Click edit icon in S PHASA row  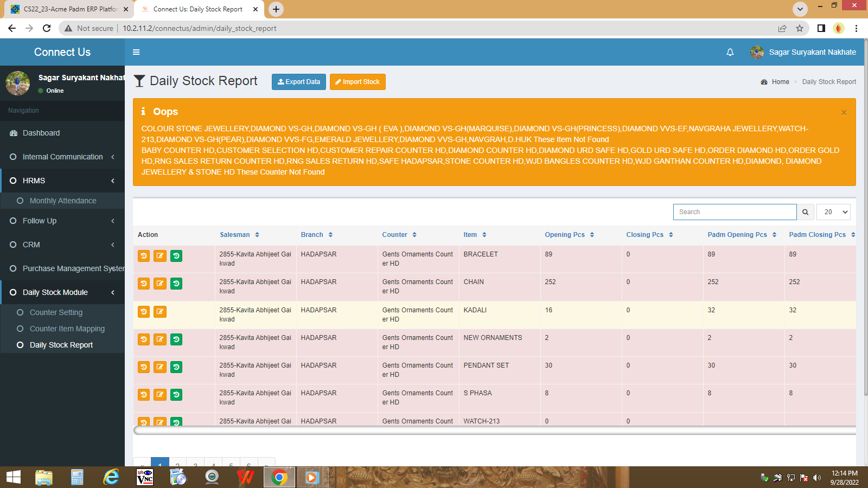(160, 395)
